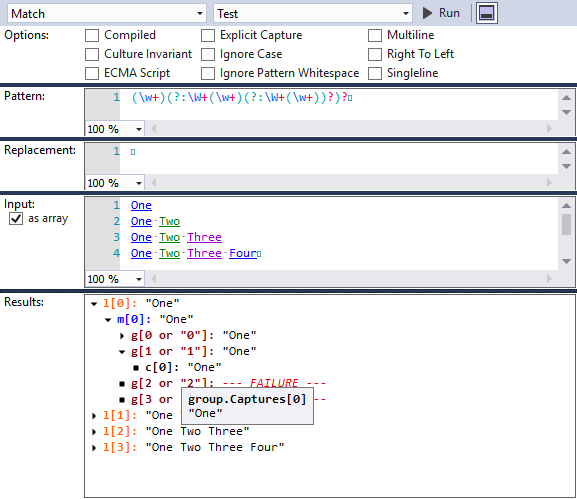Select l[2]: "One Two Three" result

pos(176,432)
